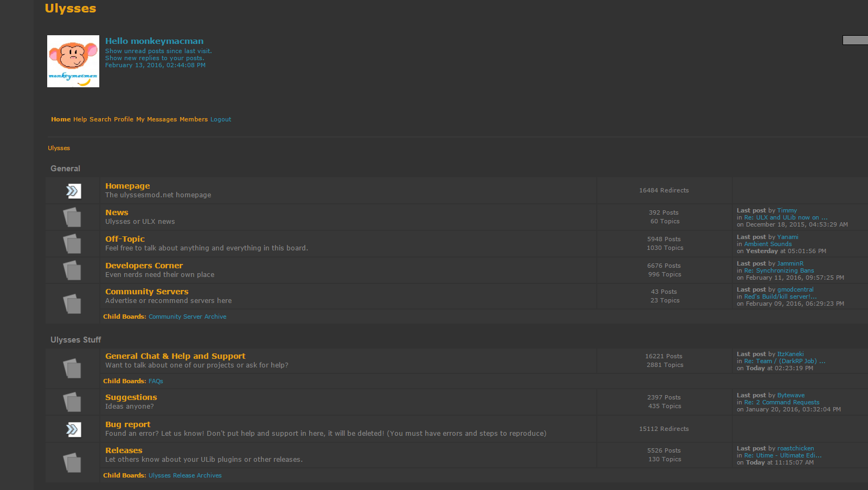Image resolution: width=868 pixels, height=490 pixels.
Task: Click the Off-Topic board folder icon
Action: coord(72,244)
